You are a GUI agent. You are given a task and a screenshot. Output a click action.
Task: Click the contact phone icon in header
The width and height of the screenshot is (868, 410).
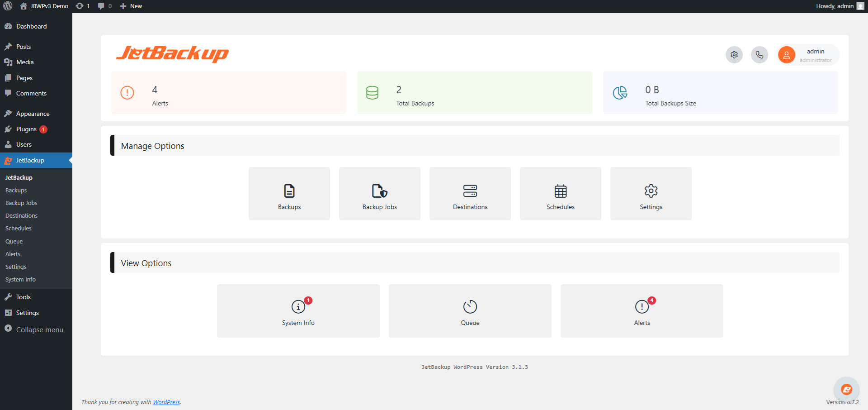pyautogui.click(x=759, y=54)
